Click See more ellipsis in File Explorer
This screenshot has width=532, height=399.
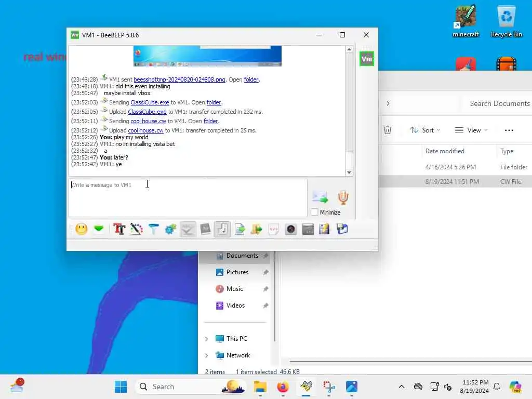509,130
